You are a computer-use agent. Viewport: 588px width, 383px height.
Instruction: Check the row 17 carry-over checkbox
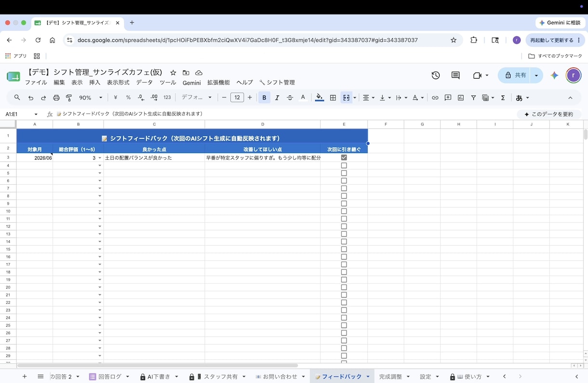(344, 264)
